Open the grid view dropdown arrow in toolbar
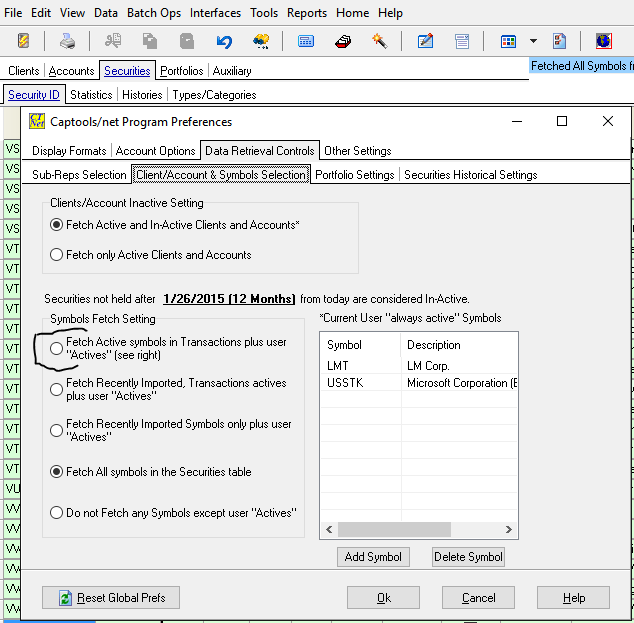Image resolution: width=634 pixels, height=623 pixels. [x=533, y=41]
